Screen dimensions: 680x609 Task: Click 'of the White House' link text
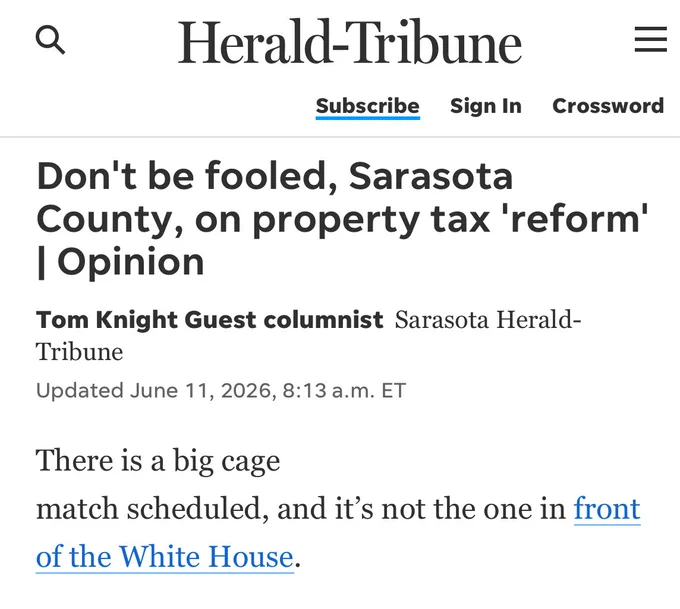tap(165, 557)
